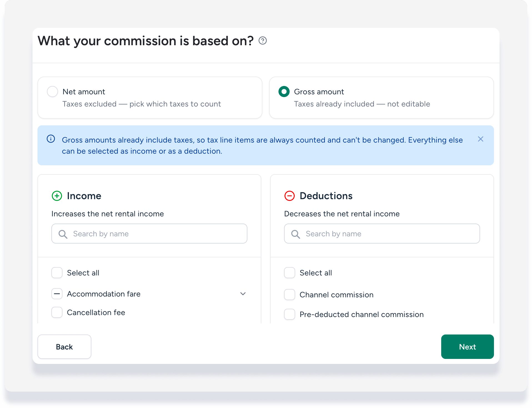Tick the Channel commission checkbox
Viewport: 532px width, 408px height.
tap(290, 295)
